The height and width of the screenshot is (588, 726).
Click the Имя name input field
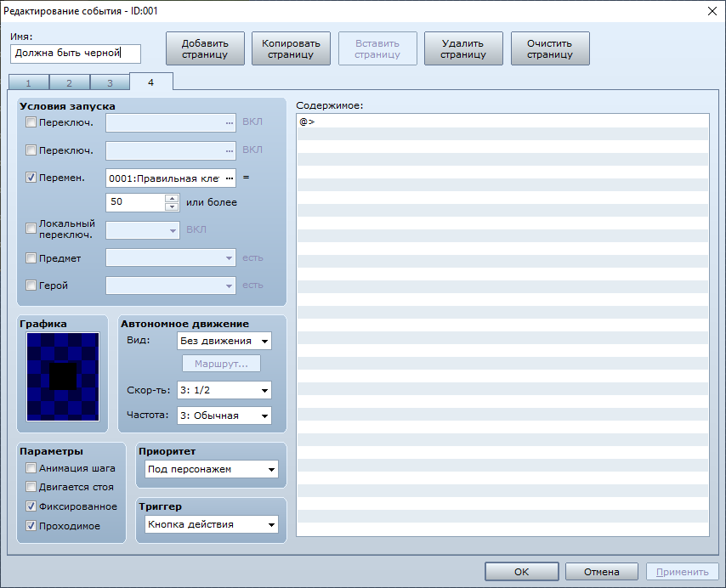[76, 54]
